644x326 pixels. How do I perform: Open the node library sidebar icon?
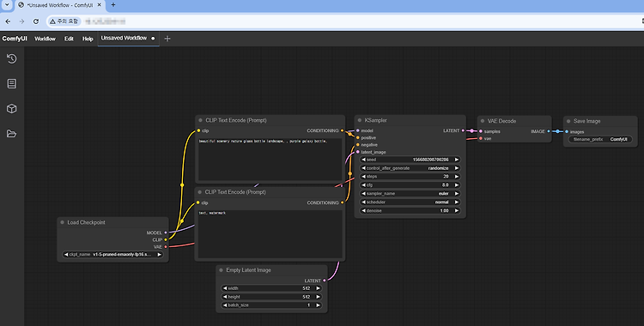pos(11,84)
